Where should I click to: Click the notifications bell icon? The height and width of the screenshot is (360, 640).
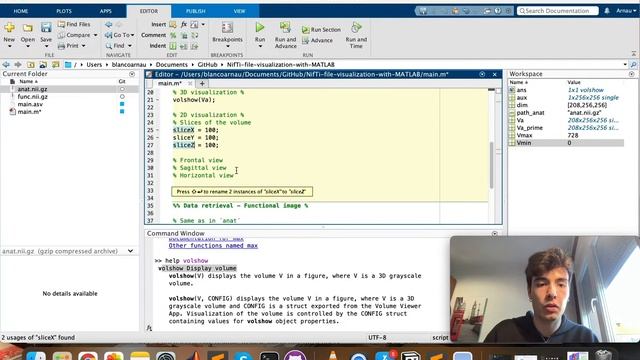607,11
